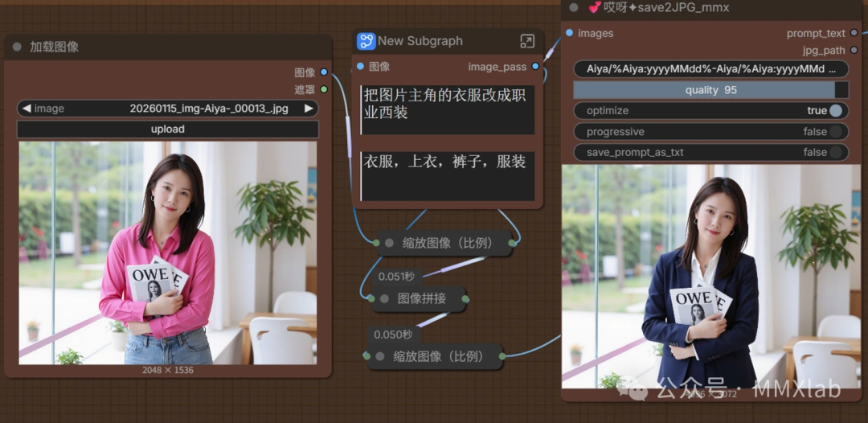Collapse the save2JPG_mmx node via its dot
This screenshot has width=868, height=423.
[574, 8]
